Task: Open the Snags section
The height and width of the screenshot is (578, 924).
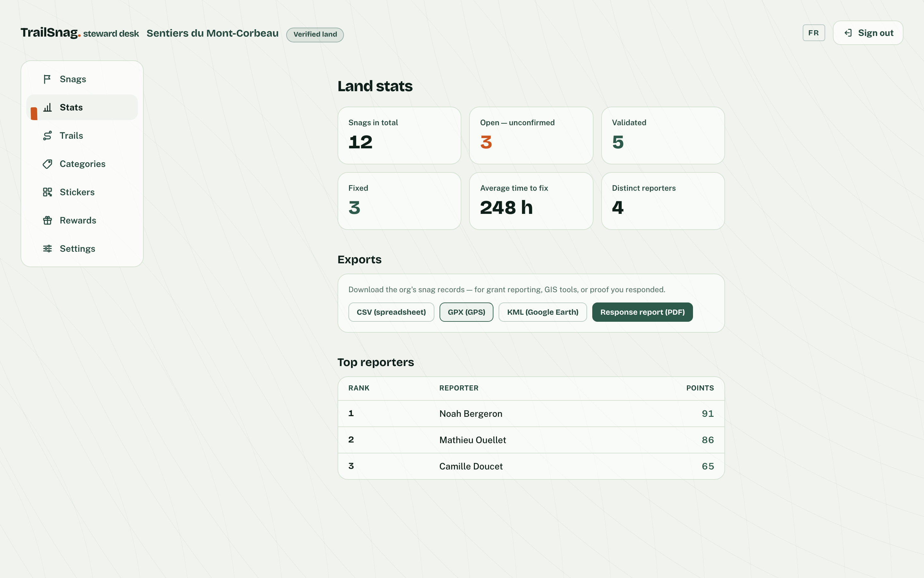Action: click(x=82, y=79)
